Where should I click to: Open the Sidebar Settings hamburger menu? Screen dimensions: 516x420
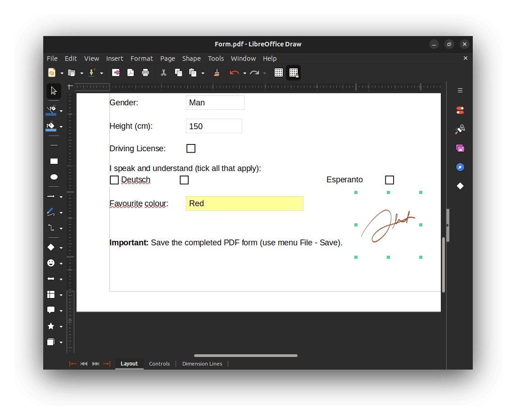[460, 90]
